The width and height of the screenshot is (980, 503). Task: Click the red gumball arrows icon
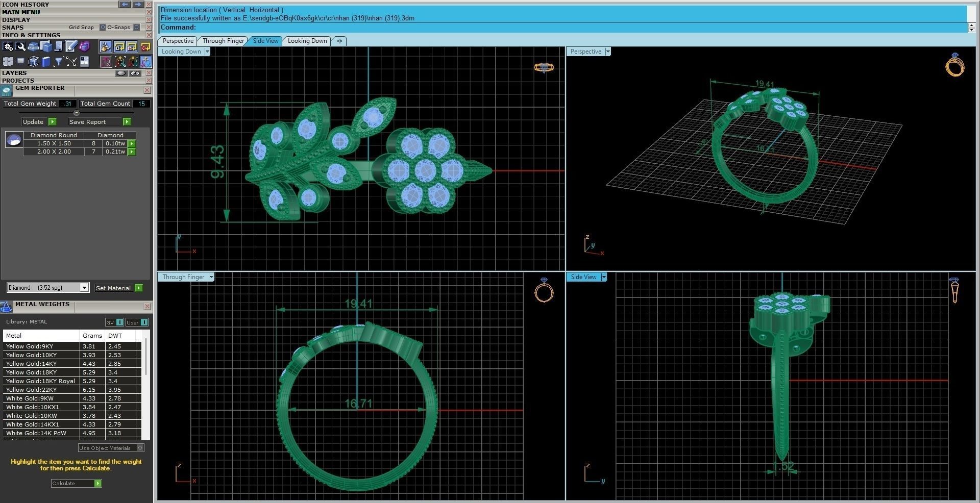(133, 62)
